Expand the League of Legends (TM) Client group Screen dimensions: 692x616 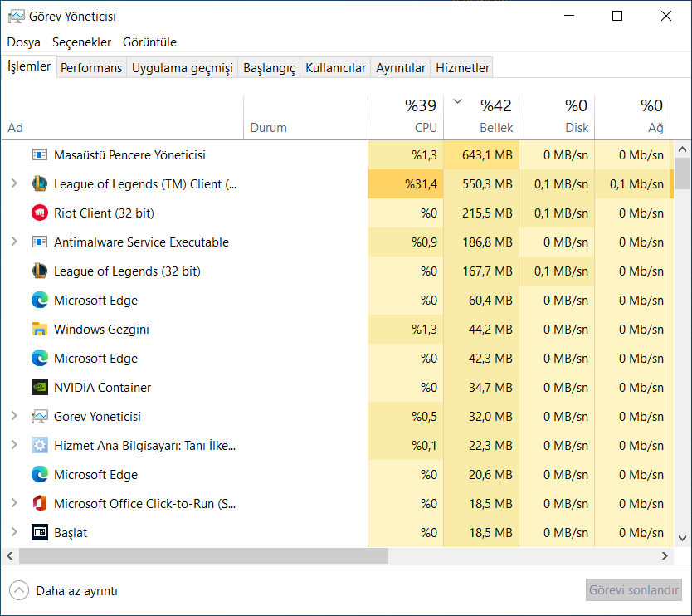[x=14, y=183]
